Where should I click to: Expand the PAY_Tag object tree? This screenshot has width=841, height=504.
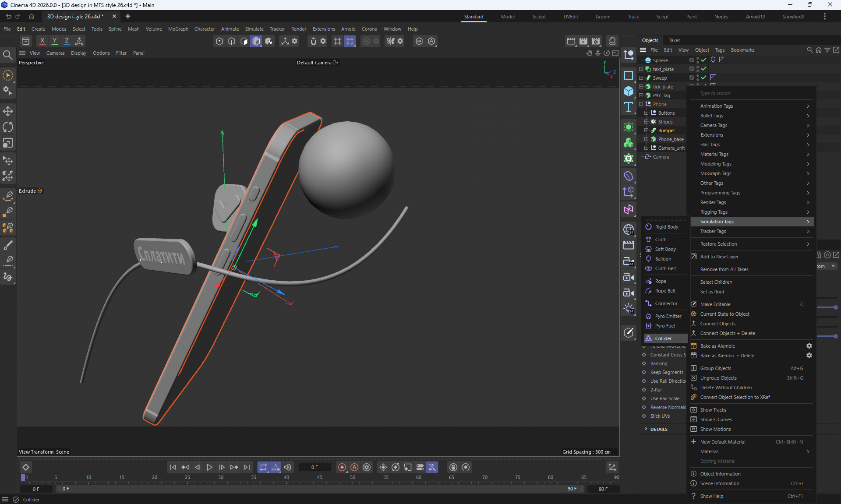(641, 95)
